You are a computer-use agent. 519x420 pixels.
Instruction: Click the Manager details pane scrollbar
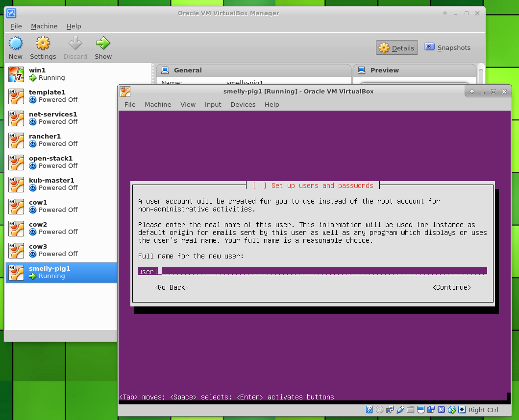point(481,76)
